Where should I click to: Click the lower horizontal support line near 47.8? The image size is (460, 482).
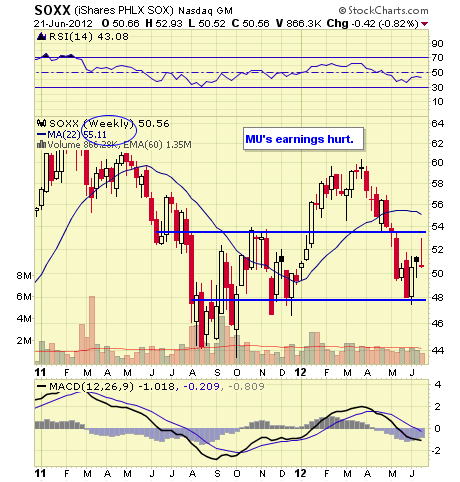pyautogui.click(x=308, y=300)
